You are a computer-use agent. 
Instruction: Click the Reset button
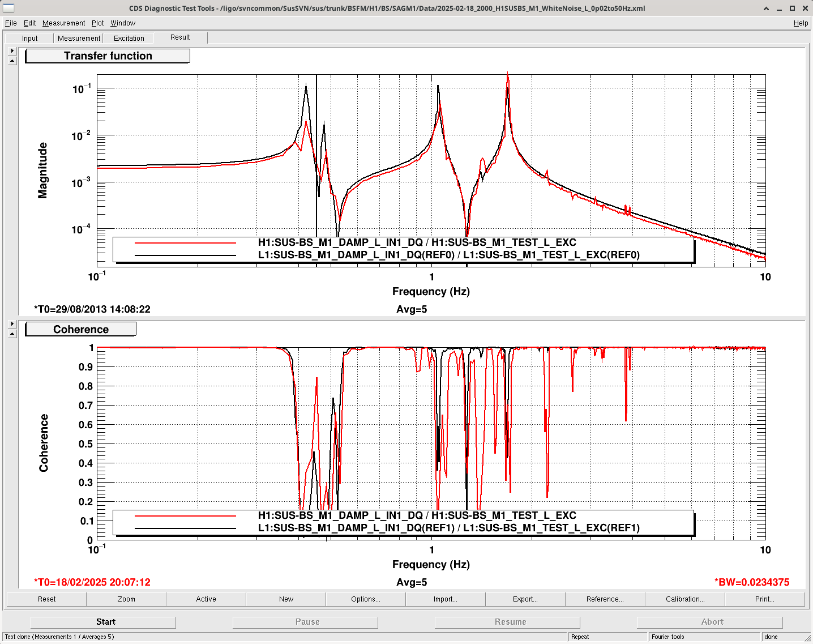click(46, 599)
